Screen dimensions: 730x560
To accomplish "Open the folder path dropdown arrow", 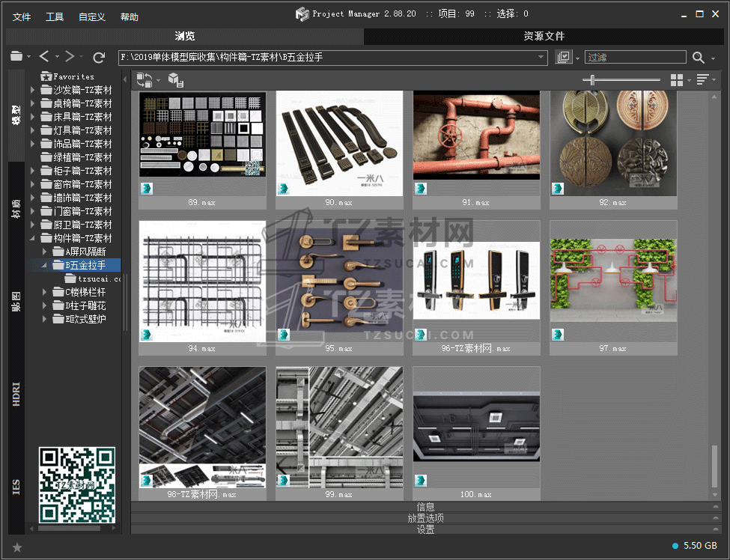I will 542,58.
